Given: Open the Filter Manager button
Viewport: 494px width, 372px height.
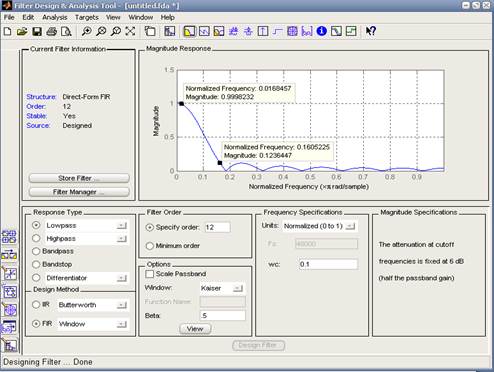Looking at the screenshot, I should (x=79, y=192).
